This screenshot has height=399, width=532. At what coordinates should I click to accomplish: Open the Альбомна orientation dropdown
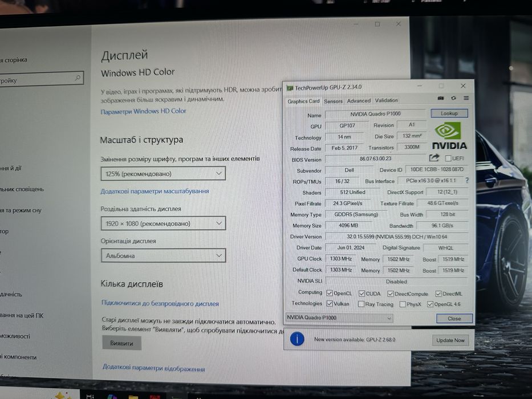pyautogui.click(x=164, y=255)
